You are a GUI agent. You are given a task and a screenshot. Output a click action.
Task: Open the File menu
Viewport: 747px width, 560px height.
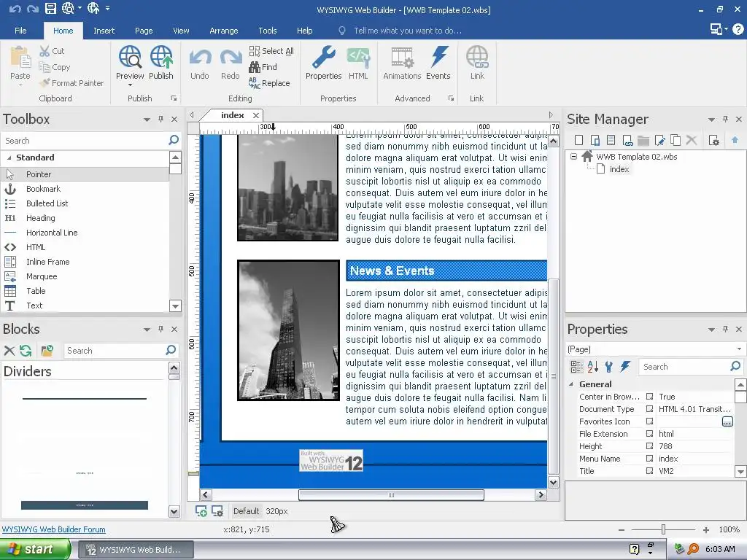(20, 31)
